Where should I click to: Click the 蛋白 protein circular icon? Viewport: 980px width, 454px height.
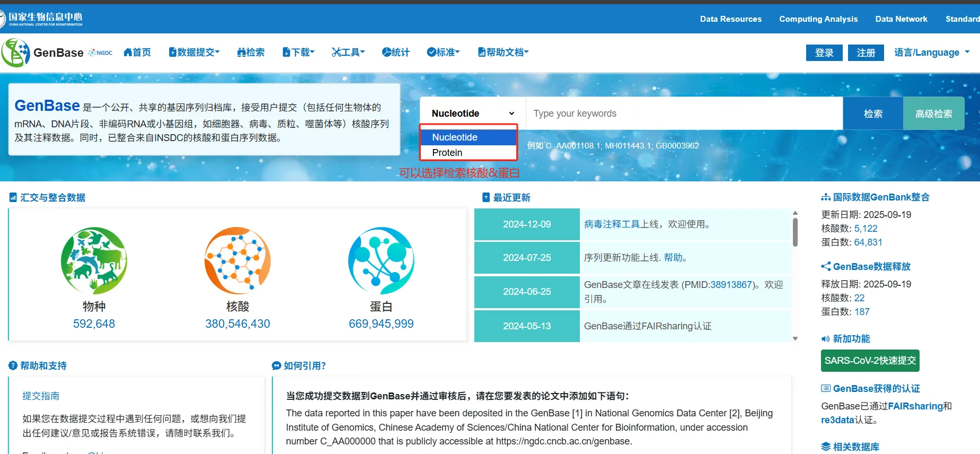[x=381, y=260]
